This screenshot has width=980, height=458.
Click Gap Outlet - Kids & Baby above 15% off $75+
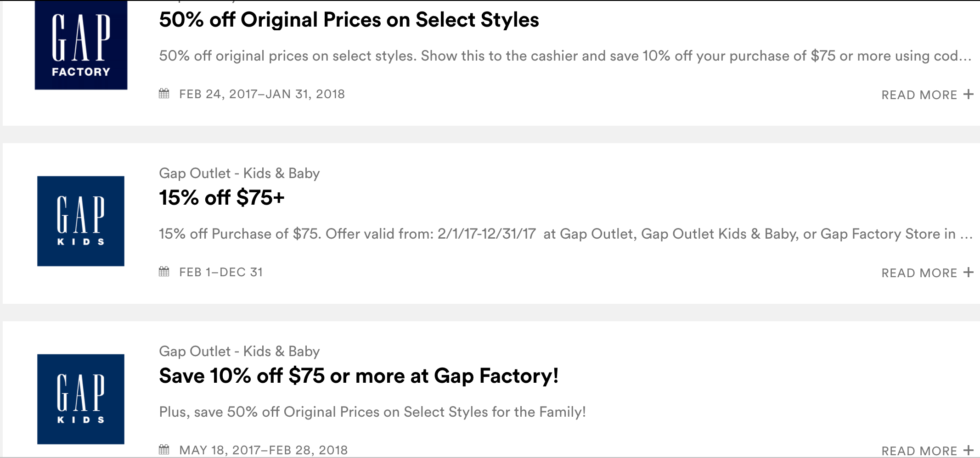click(x=239, y=173)
